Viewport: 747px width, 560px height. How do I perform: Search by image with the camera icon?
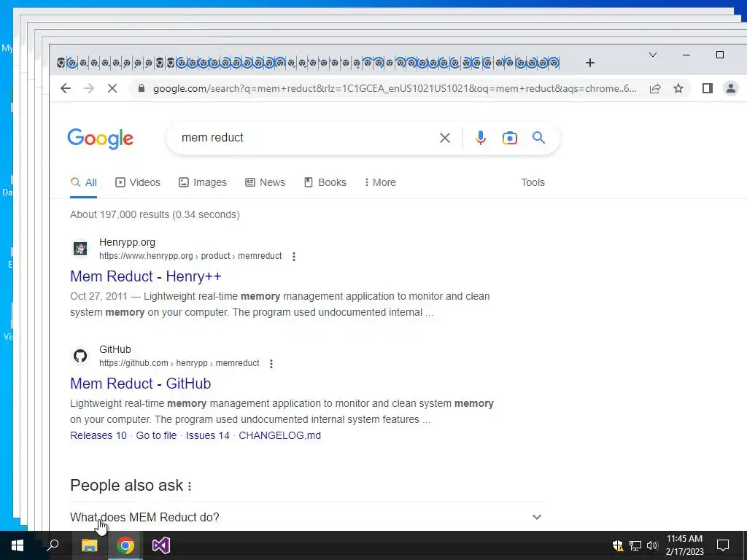510,138
